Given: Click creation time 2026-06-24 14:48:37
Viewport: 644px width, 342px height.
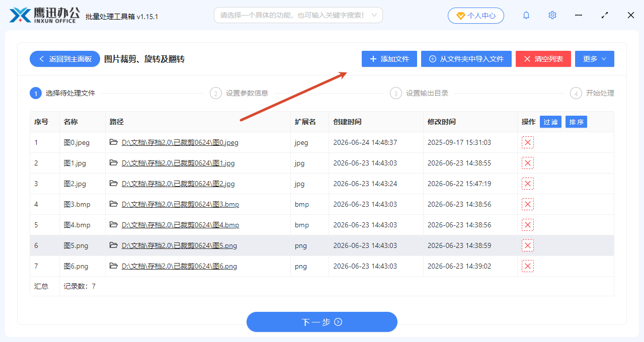Looking at the screenshot, I should coord(365,142).
